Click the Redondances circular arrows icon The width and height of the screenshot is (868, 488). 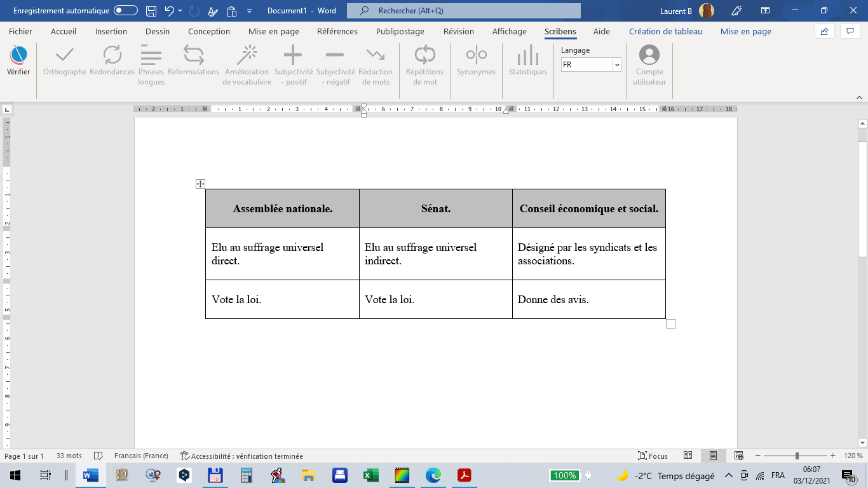tap(112, 55)
